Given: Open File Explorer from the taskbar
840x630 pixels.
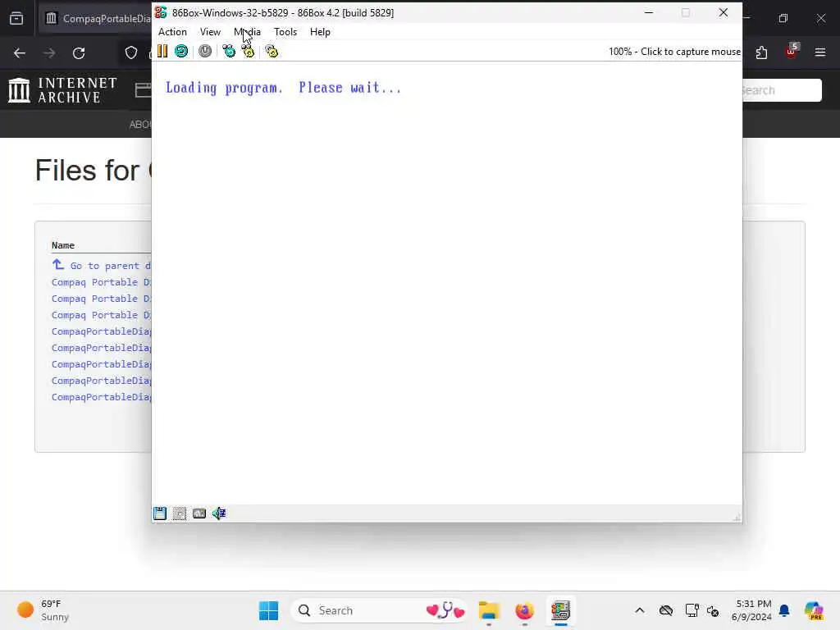Looking at the screenshot, I should click(489, 610).
